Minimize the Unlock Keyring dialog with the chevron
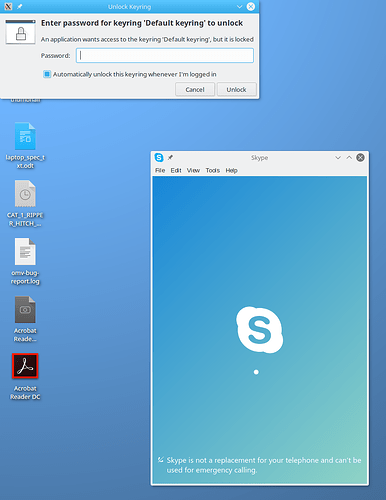This screenshot has height=500, width=386. tap(239, 6)
